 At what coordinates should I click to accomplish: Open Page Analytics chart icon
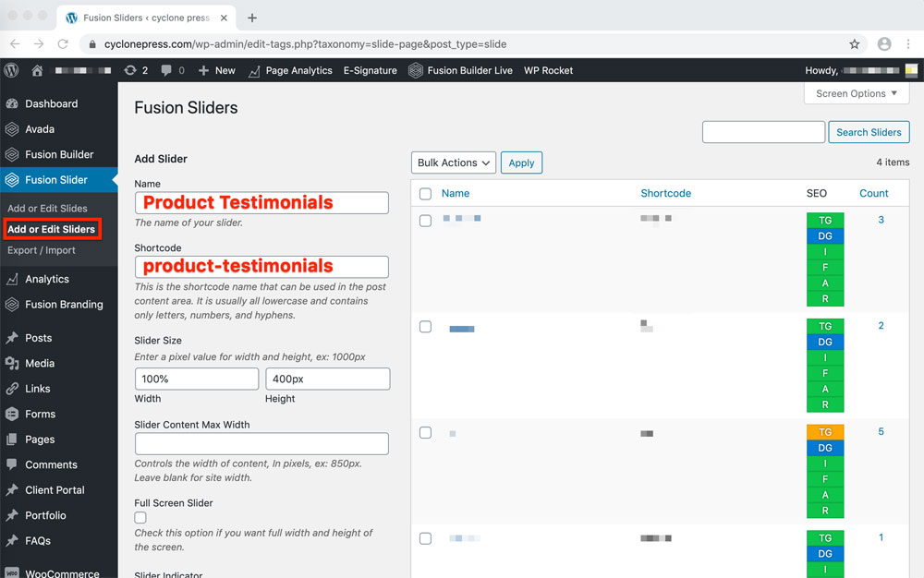pyautogui.click(x=254, y=71)
